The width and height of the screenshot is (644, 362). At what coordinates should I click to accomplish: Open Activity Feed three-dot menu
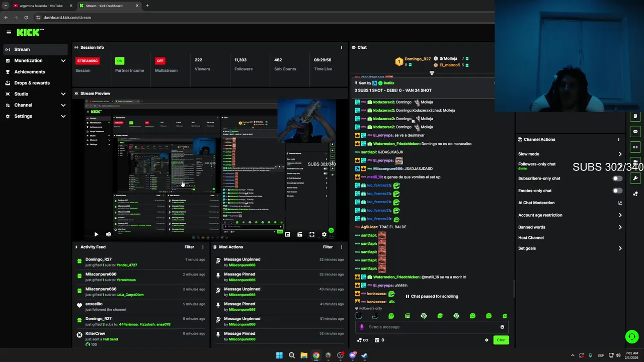click(203, 247)
